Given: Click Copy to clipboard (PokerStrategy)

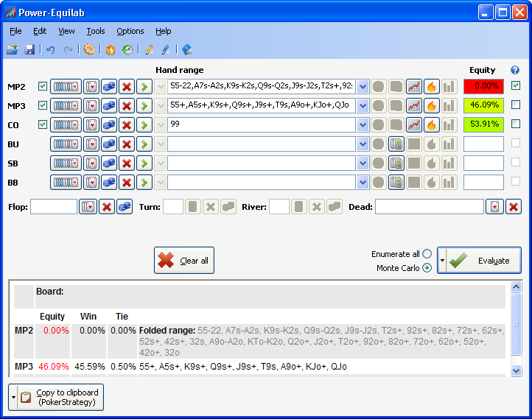Looking at the screenshot, I should (x=60, y=397).
